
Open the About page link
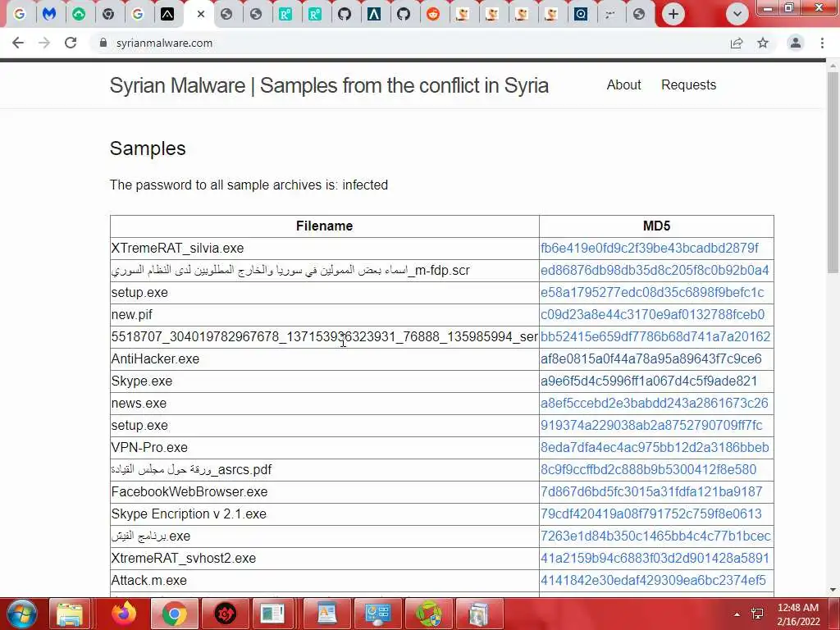click(623, 84)
